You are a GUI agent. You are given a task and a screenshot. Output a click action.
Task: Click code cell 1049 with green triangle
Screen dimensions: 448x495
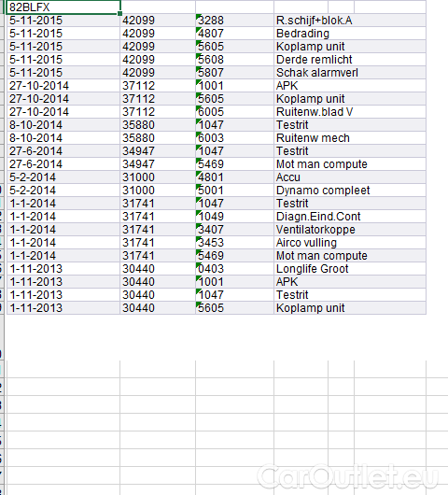point(234,217)
